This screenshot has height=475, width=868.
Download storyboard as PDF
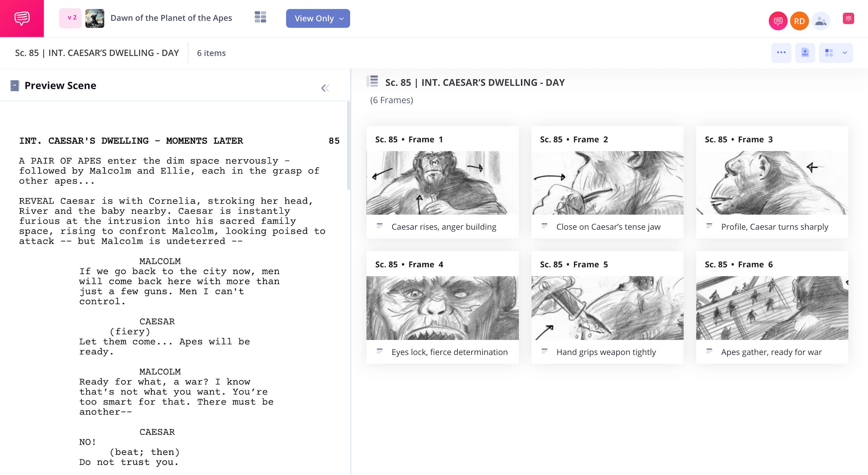805,53
